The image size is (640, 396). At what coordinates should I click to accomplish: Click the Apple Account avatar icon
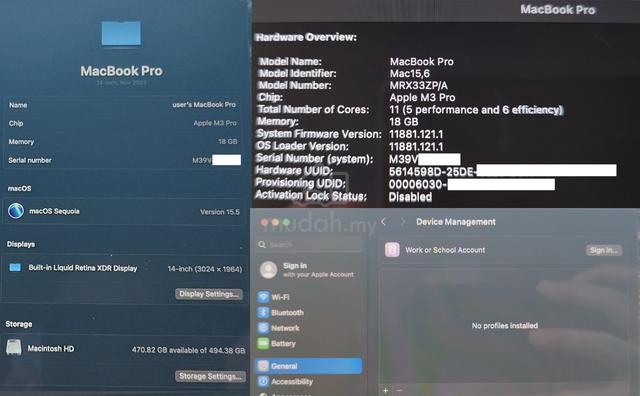click(x=269, y=270)
